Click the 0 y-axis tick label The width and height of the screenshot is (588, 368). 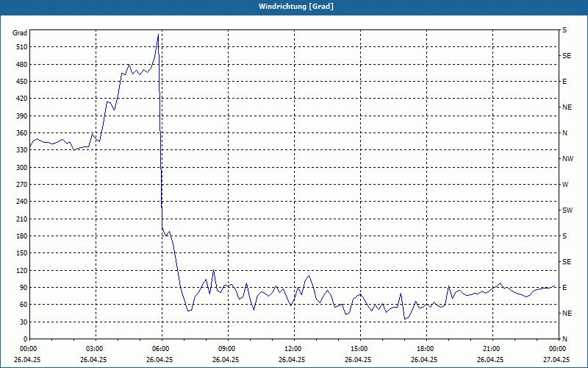click(x=25, y=339)
